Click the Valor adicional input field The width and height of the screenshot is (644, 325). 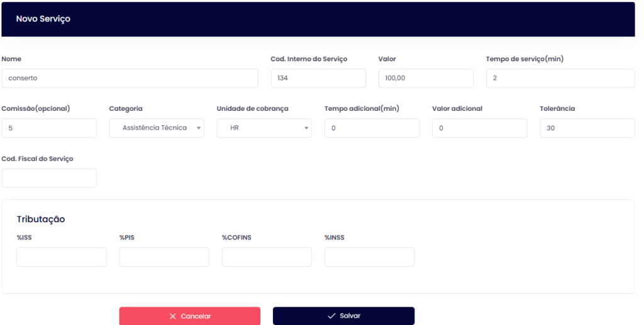tap(480, 128)
